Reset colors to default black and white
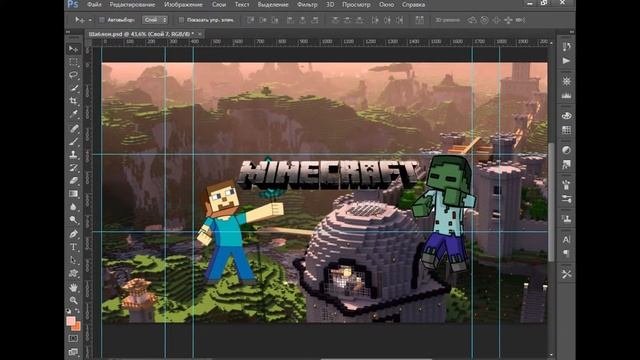This screenshot has width=640, height=360. click(69, 311)
